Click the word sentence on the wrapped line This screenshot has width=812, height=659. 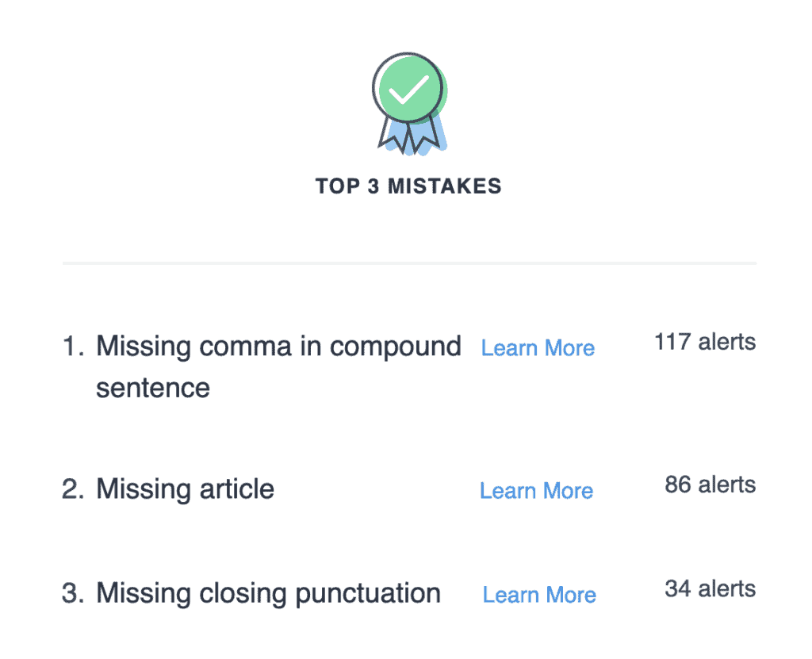click(x=153, y=389)
